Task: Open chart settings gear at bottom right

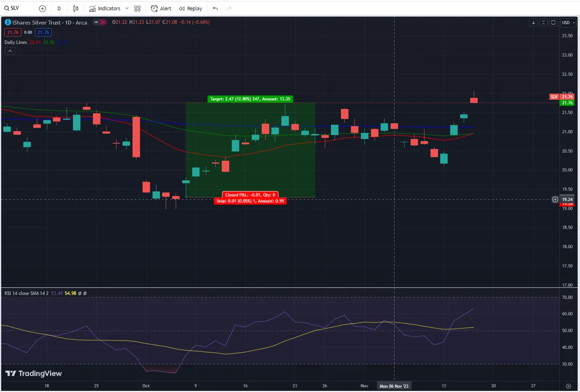Action: (569, 386)
